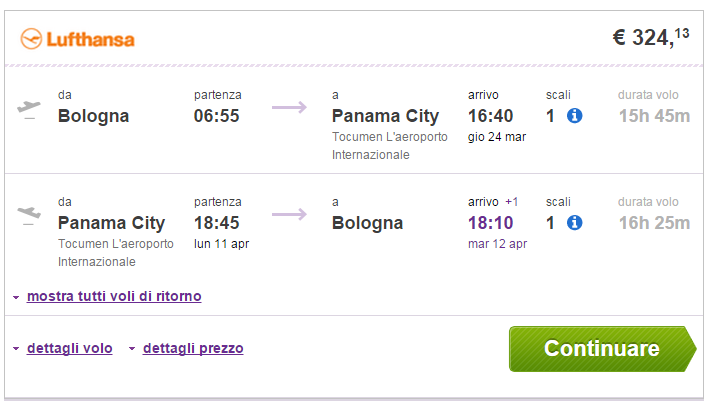Click the departing plane icon beside Bologna
Image resolution: width=719 pixels, height=414 pixels.
point(29,109)
